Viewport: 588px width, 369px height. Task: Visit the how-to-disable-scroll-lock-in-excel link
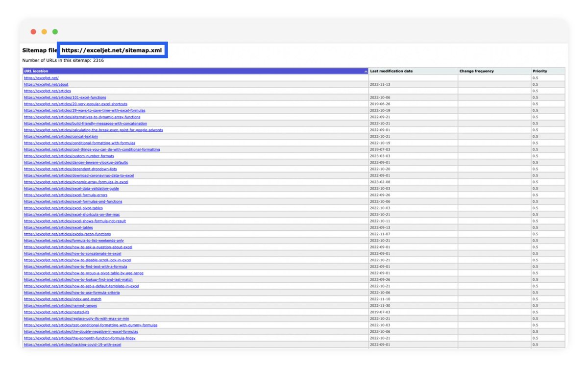pyautogui.click(x=77, y=260)
